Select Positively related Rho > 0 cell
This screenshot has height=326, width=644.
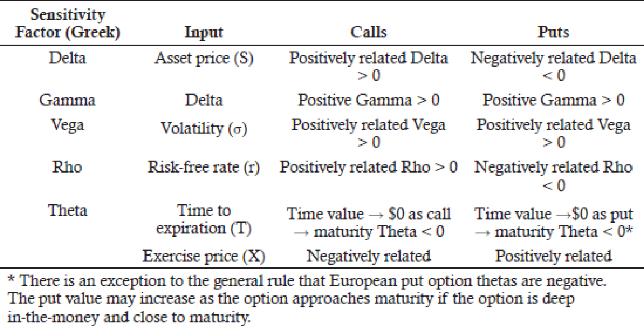(x=369, y=167)
